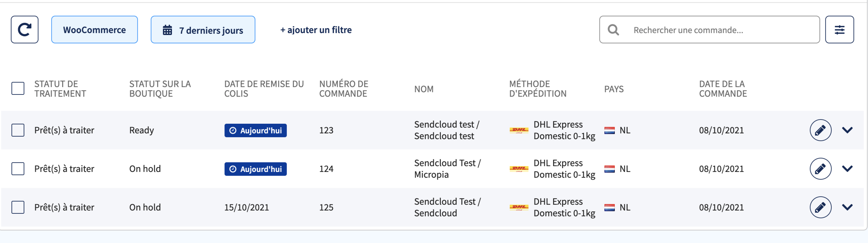Tick the checkbox for order 124
Image resolution: width=868 pixels, height=243 pixels.
point(18,169)
